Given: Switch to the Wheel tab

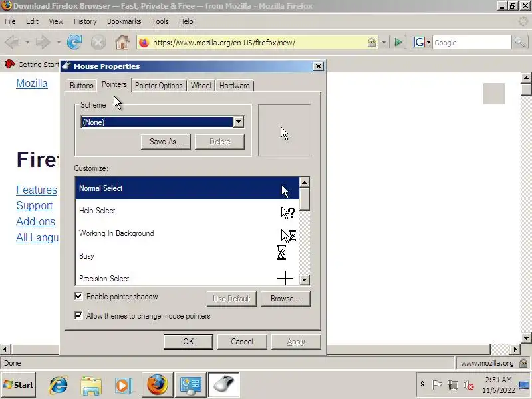Looking at the screenshot, I should pyautogui.click(x=201, y=86).
